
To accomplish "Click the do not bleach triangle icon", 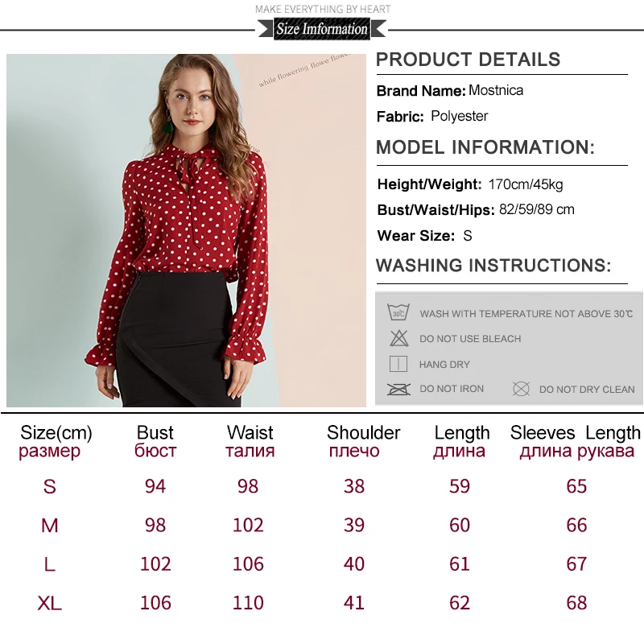I will point(398,338).
